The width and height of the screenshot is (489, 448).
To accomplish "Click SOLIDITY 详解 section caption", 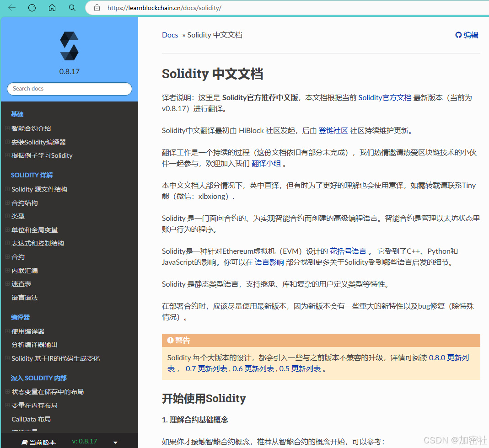I will point(32,175).
